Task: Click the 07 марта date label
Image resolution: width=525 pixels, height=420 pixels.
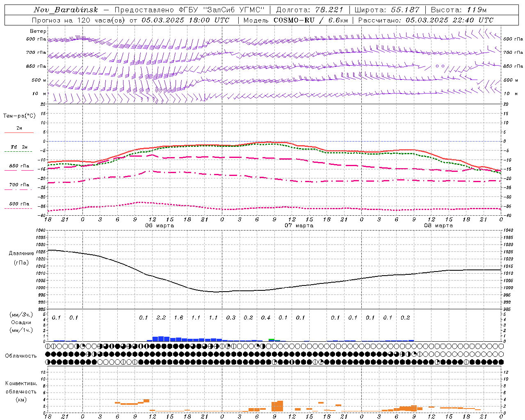Action: point(299,226)
